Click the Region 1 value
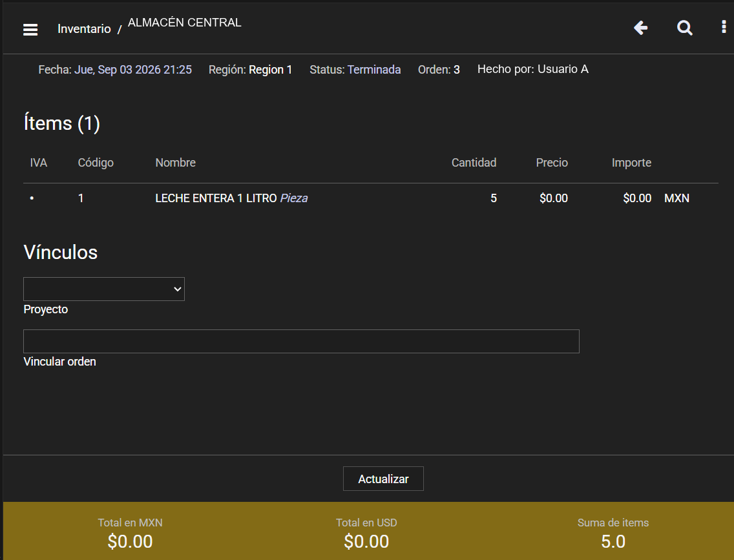The image size is (734, 560). [271, 70]
